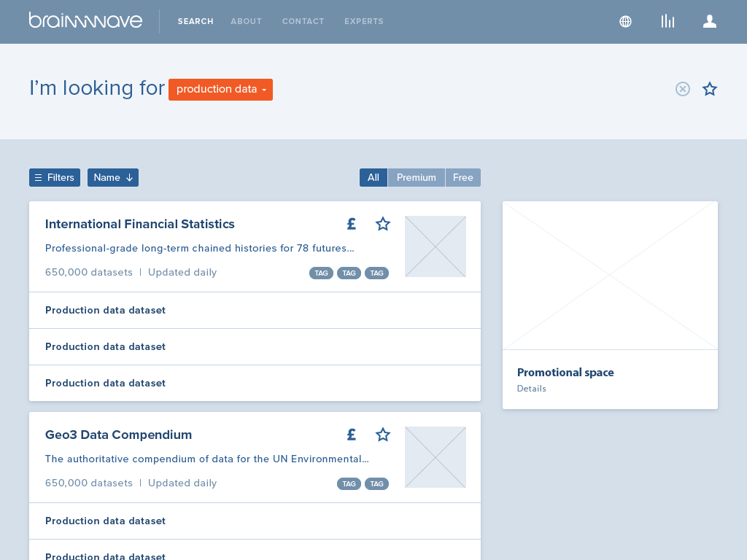The height and width of the screenshot is (560, 747).
Task: Click the promotional space image
Action: coord(611,275)
